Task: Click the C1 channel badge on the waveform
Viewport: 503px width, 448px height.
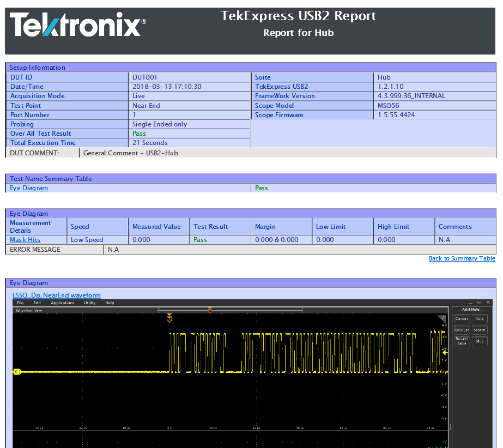Action: pos(17,372)
